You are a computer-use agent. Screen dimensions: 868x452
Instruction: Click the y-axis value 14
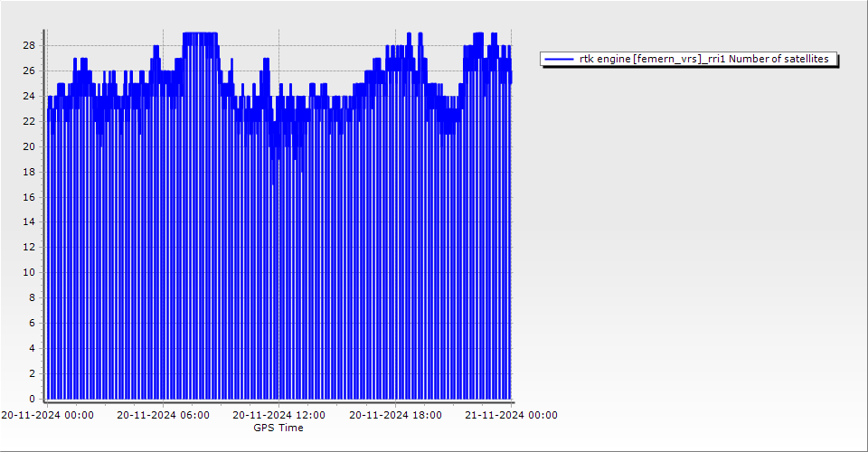click(x=29, y=221)
